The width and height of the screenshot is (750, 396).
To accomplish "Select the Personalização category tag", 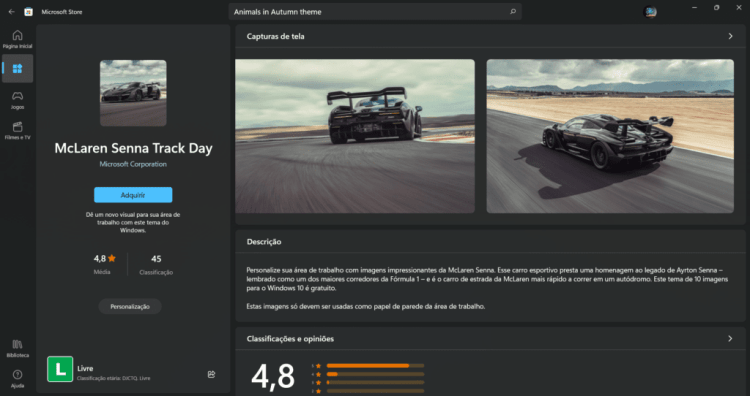I will (130, 307).
